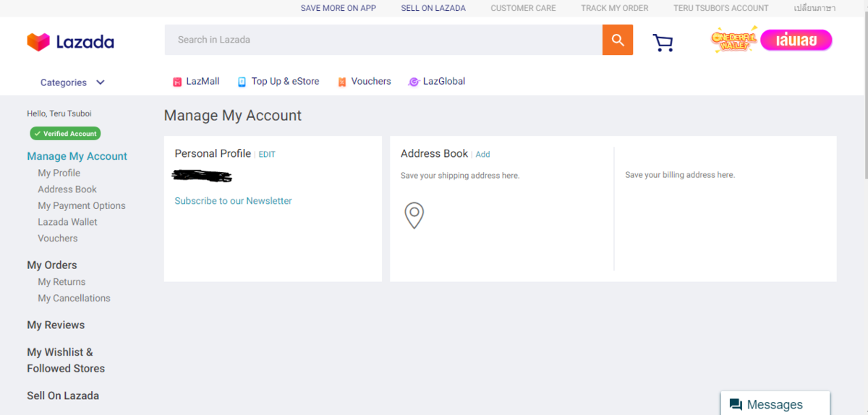Click in the Search in Lazada field

coord(383,40)
